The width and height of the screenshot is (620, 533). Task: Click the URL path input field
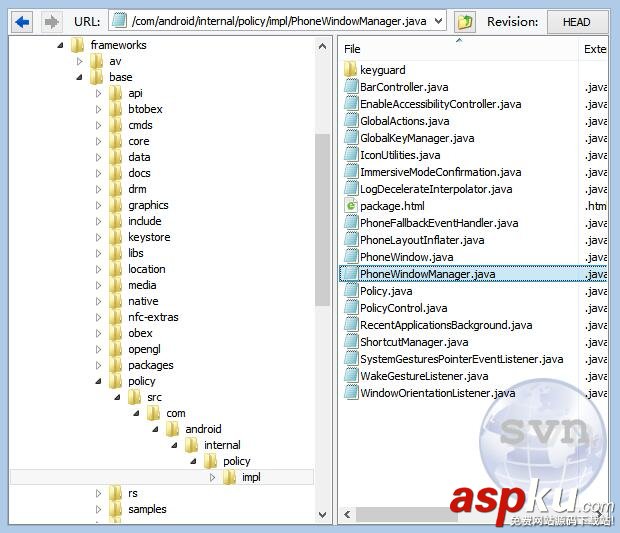click(277, 21)
